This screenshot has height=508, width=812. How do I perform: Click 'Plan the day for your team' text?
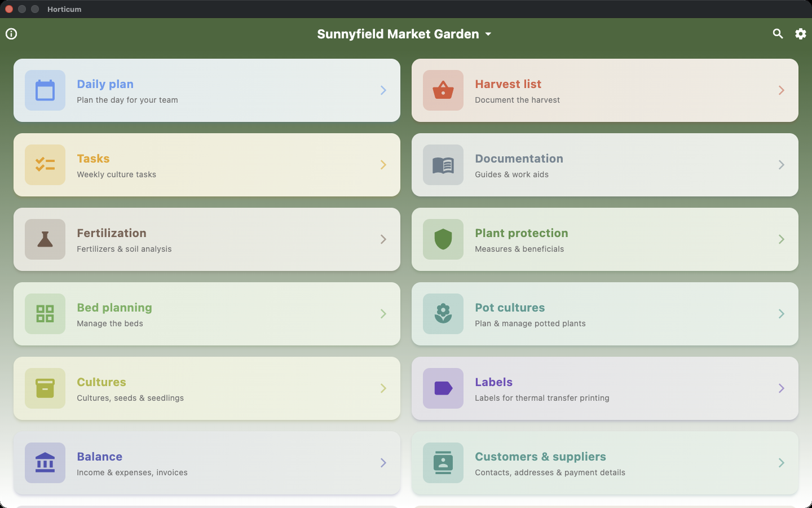pyautogui.click(x=127, y=100)
